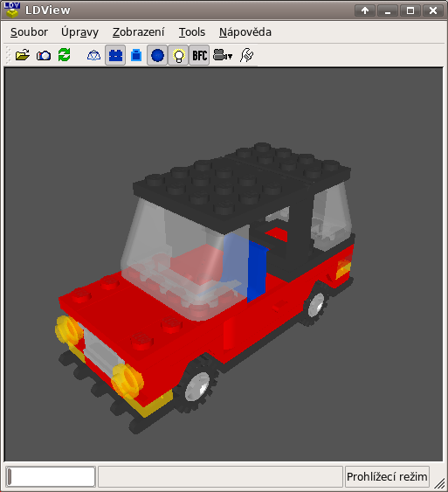This screenshot has height=492, width=448.
Task: Toggle lighting with the light bulb icon
Action: [178, 55]
